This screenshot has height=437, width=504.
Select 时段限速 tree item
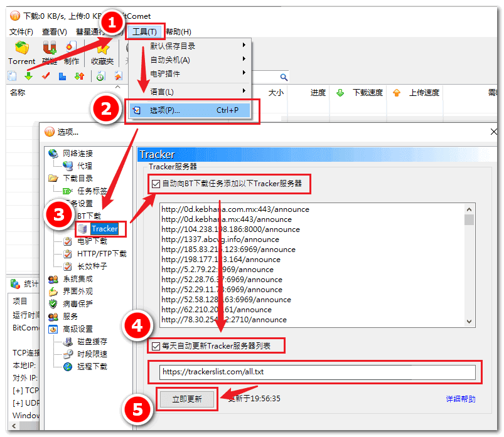point(92,354)
